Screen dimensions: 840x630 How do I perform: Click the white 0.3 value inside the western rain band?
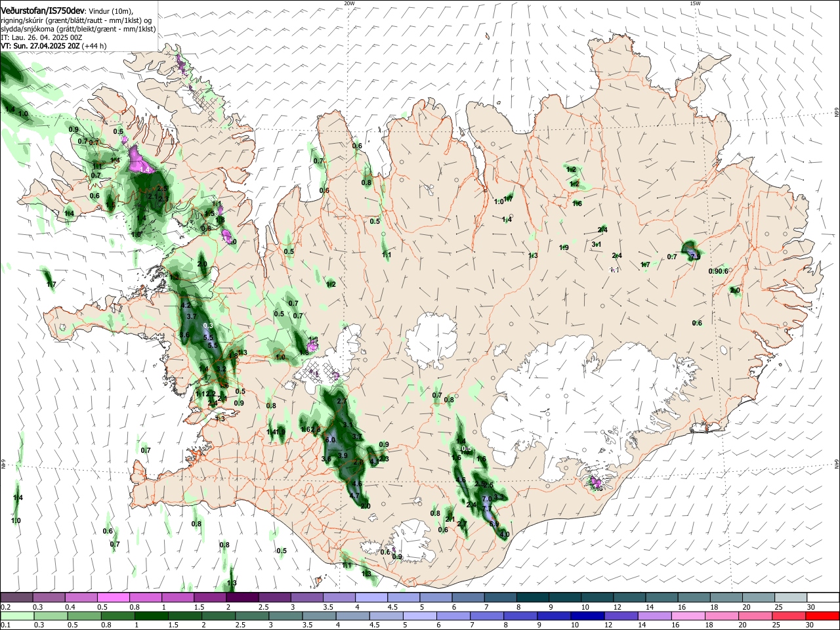tap(209, 326)
